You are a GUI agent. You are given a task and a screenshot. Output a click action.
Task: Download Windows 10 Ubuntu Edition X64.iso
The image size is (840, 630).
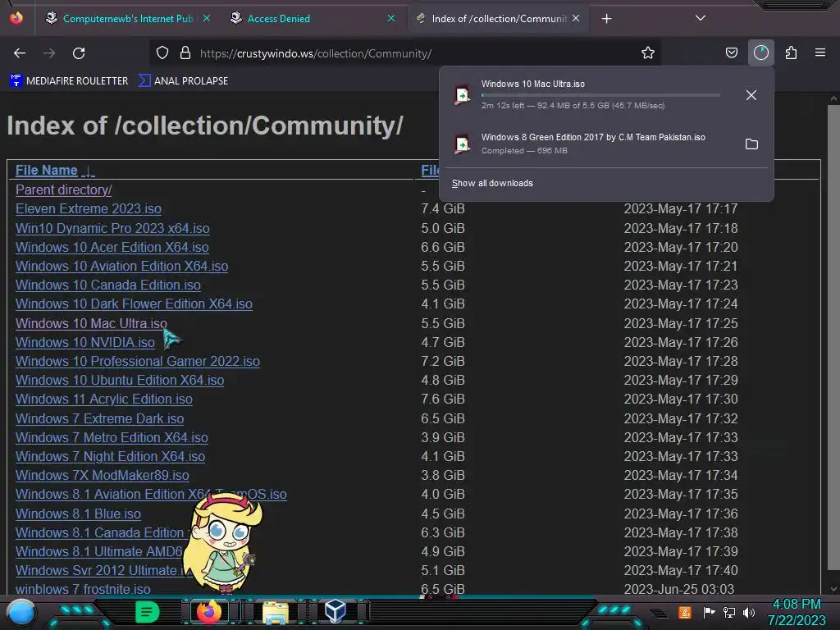click(120, 380)
